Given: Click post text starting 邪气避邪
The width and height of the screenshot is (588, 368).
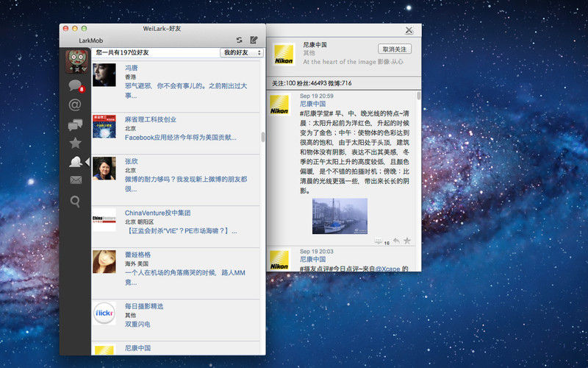Looking at the screenshot, I should [186, 91].
